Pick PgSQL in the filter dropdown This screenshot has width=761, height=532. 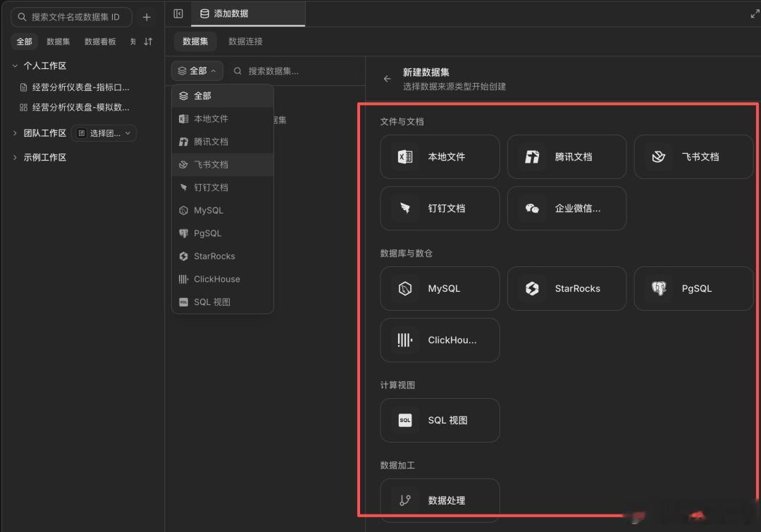(223, 233)
